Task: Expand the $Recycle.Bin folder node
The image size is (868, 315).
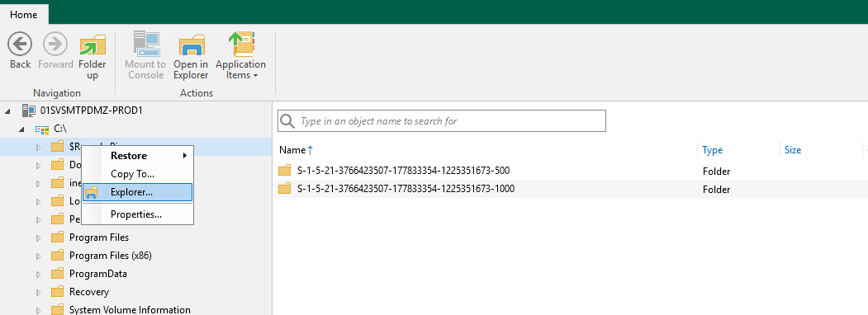Action: pyautogui.click(x=38, y=148)
